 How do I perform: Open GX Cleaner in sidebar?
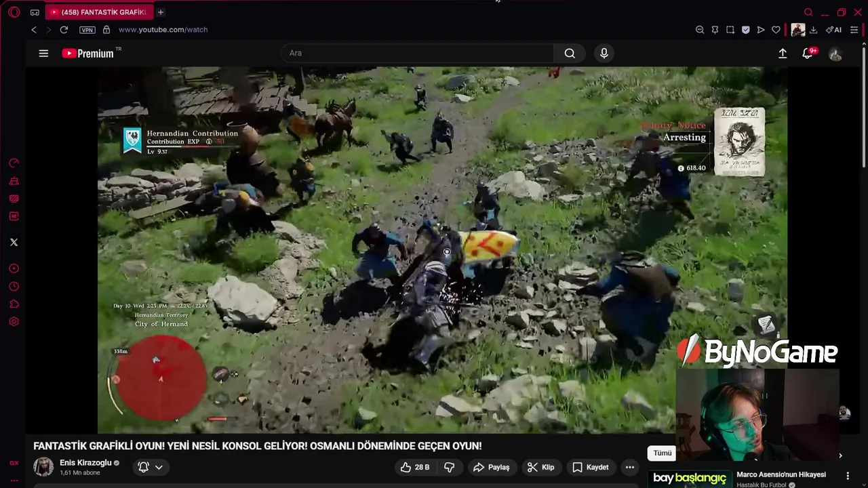click(x=14, y=181)
